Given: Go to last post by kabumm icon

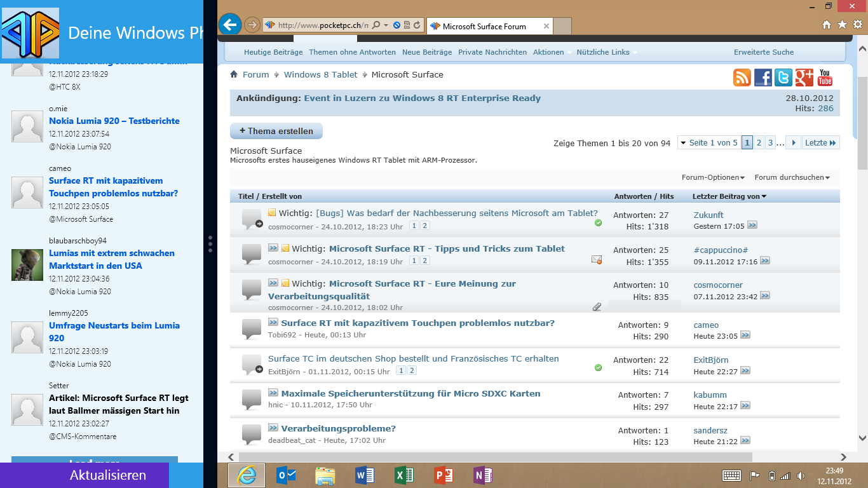Looking at the screenshot, I should [x=745, y=406].
